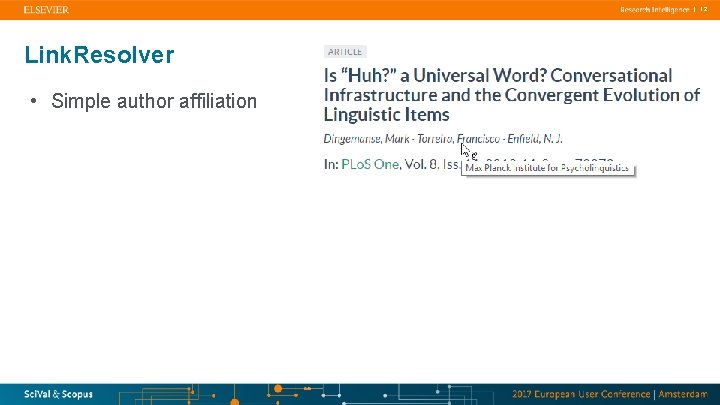Screen dimensions: 720x405
Task: Click the "Simple author affiliation" bullet text
Action: 154,101
